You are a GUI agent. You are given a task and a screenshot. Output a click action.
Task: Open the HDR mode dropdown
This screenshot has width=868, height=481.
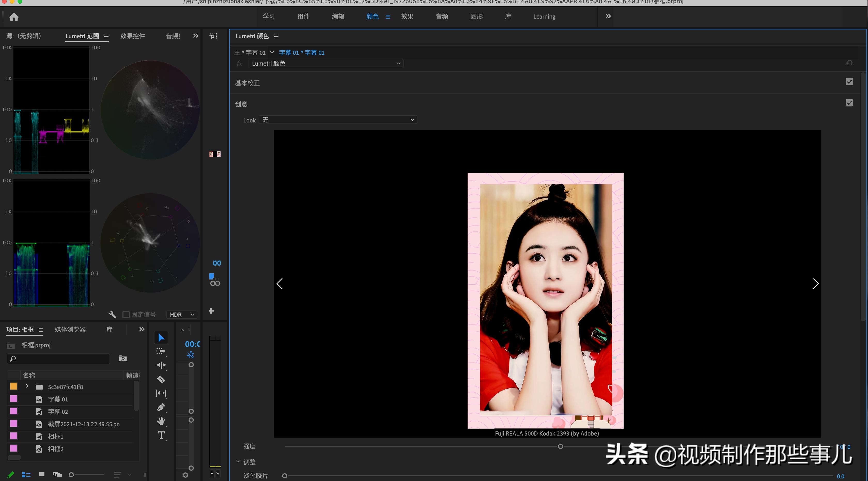pos(181,314)
